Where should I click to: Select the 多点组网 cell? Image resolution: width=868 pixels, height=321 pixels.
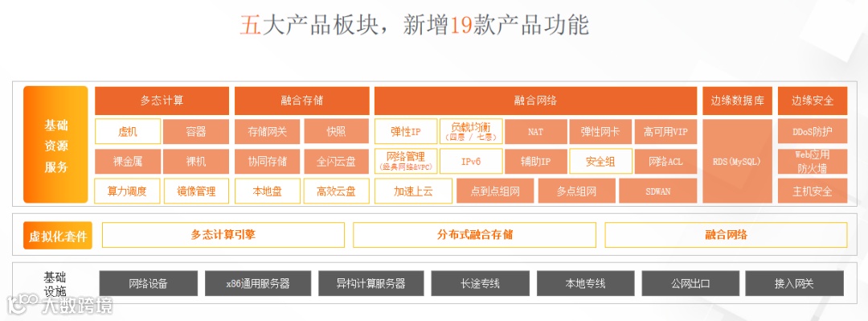tap(576, 191)
